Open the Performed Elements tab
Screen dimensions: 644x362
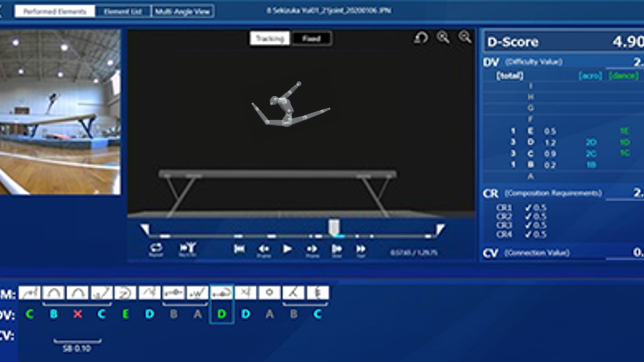pos(55,12)
